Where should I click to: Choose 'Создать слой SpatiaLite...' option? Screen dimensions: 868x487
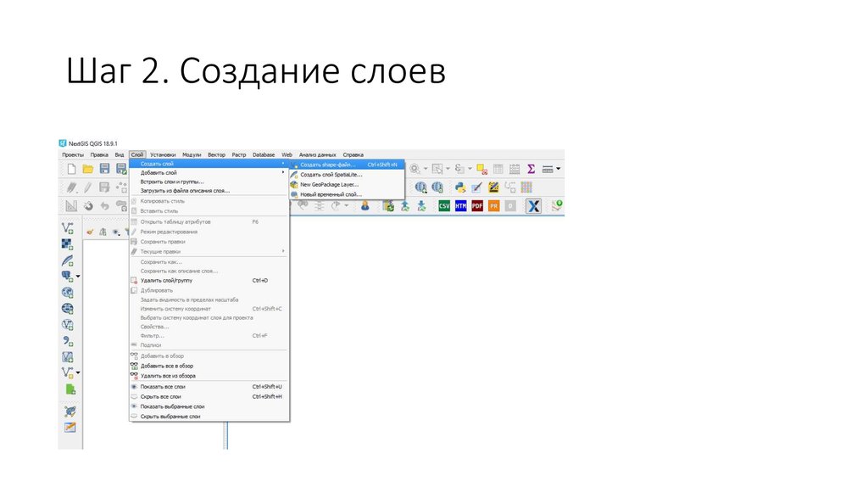pos(347,175)
